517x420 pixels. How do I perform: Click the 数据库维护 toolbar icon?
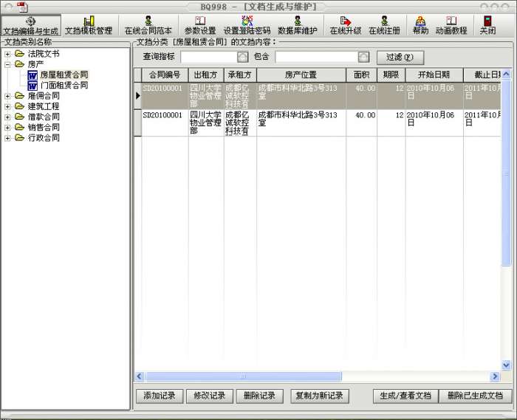(x=297, y=26)
